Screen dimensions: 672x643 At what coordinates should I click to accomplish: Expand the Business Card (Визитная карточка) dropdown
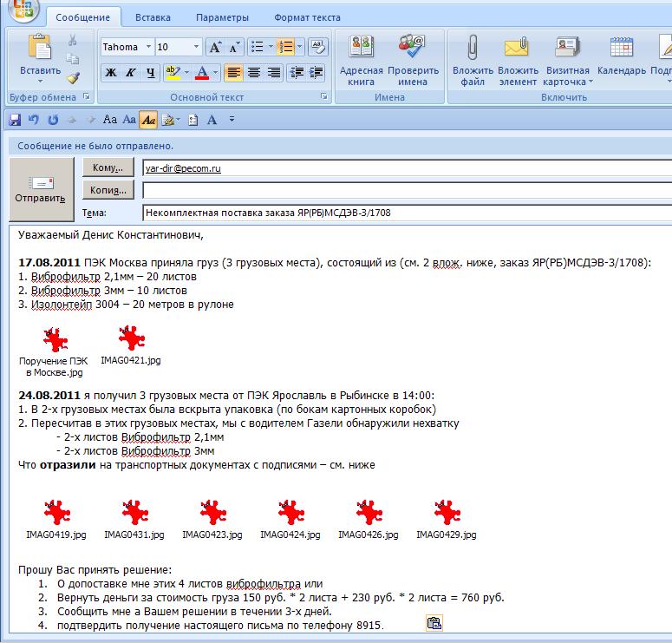[x=590, y=82]
